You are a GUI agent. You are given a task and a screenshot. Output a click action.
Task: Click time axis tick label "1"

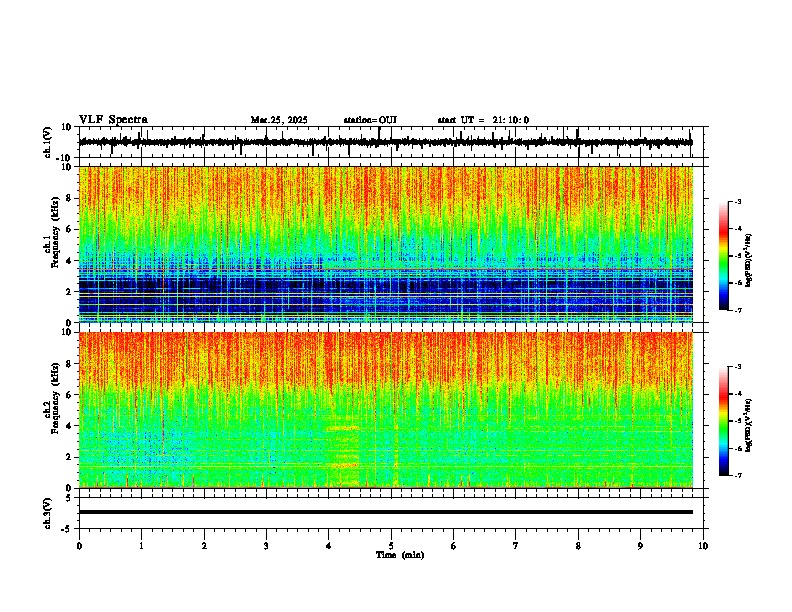pos(141,546)
